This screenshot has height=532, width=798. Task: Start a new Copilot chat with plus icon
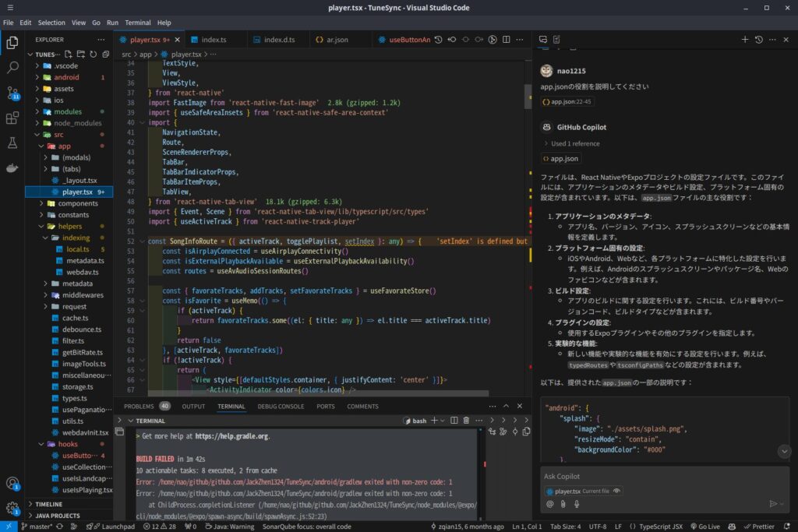pyautogui.click(x=744, y=39)
